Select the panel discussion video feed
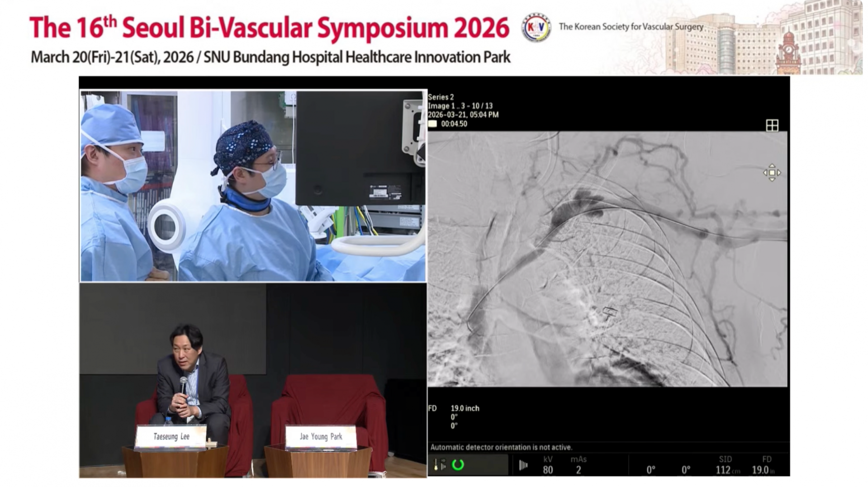Viewport: 868px width, 487px height. (253, 380)
